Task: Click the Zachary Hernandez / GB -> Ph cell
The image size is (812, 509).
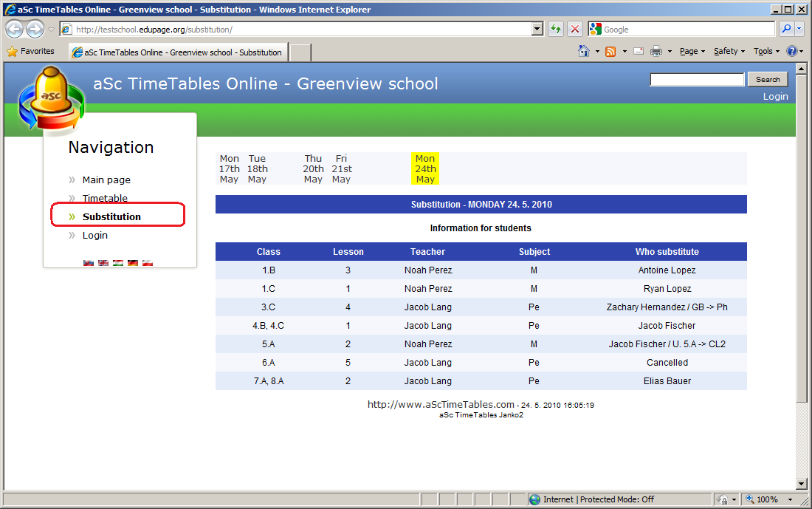Action: (667, 307)
